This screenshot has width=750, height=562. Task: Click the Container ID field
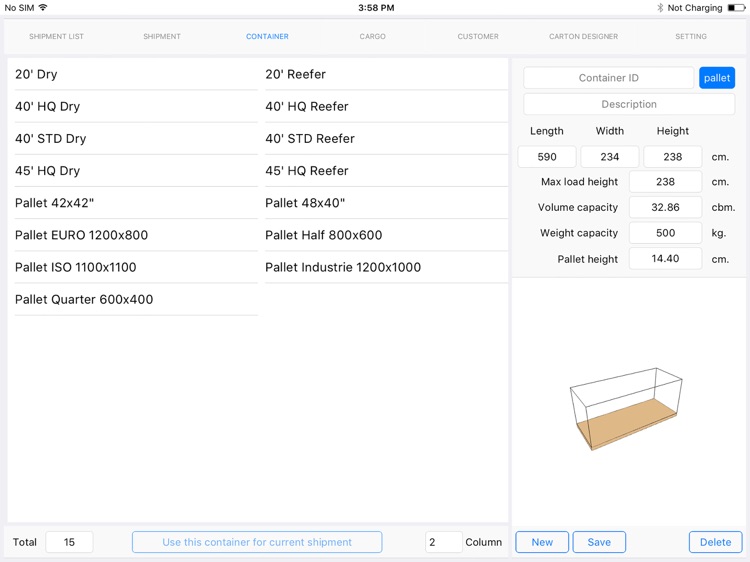(608, 77)
